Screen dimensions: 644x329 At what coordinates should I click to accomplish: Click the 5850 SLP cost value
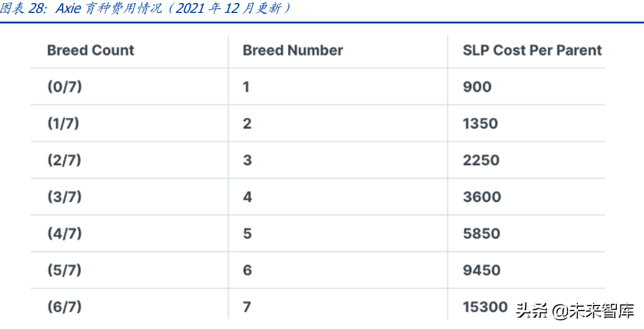pyautogui.click(x=482, y=233)
